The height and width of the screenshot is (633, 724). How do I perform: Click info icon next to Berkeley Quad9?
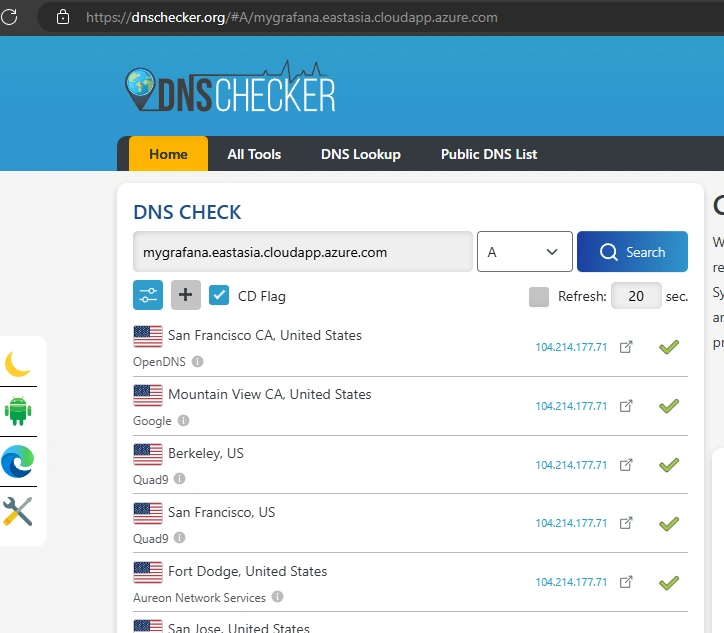pyautogui.click(x=180, y=479)
